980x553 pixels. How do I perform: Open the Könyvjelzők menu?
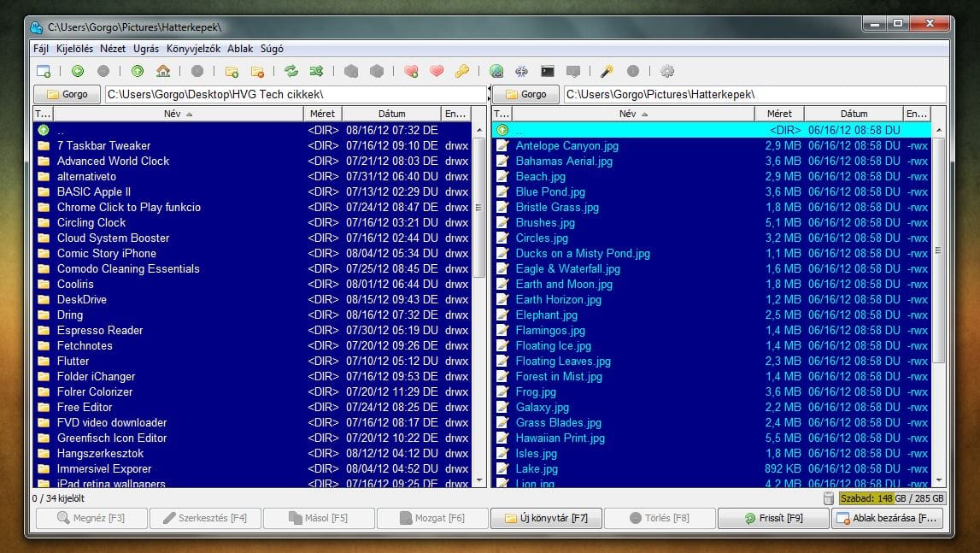[x=193, y=48]
